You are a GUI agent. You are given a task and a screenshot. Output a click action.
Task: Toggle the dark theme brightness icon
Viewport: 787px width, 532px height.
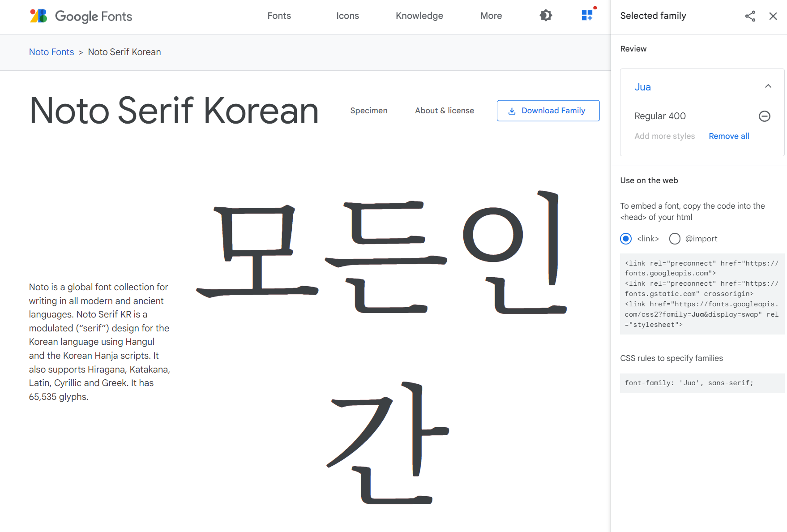tap(546, 16)
